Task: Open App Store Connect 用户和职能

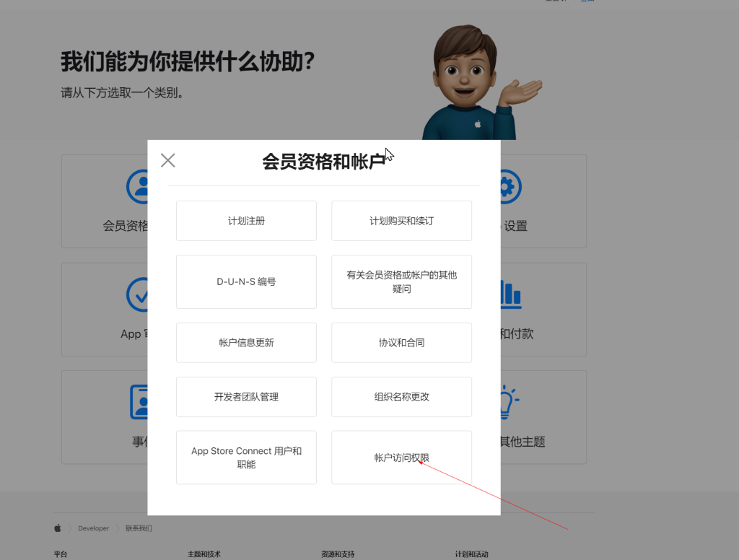Action: 246,458
